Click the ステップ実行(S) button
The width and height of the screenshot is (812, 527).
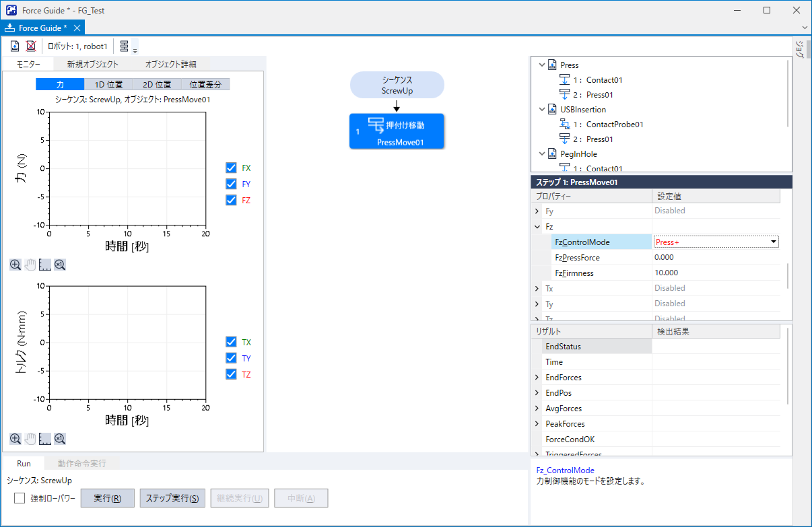(172, 499)
